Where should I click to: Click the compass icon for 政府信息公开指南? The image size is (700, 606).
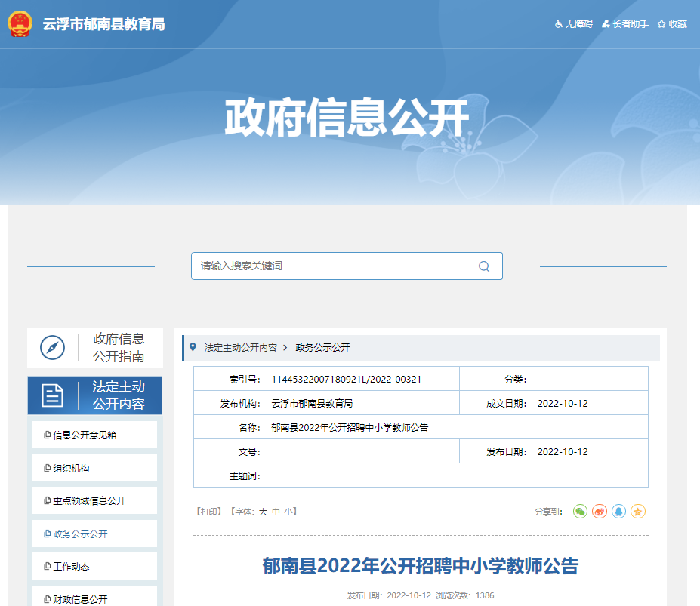pos(53,348)
